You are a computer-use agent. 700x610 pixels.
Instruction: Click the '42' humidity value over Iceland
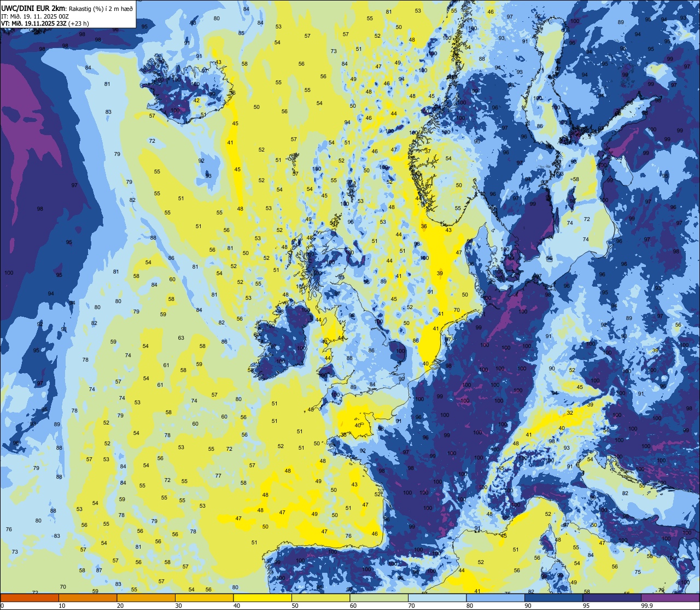coord(197,101)
